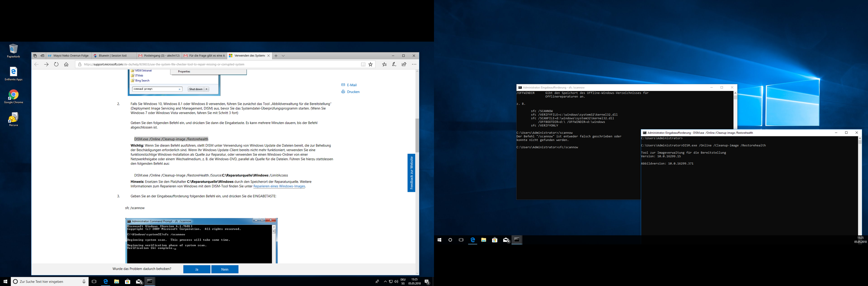Open the Entfernte Apps desktop icon
Viewport: 868px width, 286px height.
click(14, 74)
